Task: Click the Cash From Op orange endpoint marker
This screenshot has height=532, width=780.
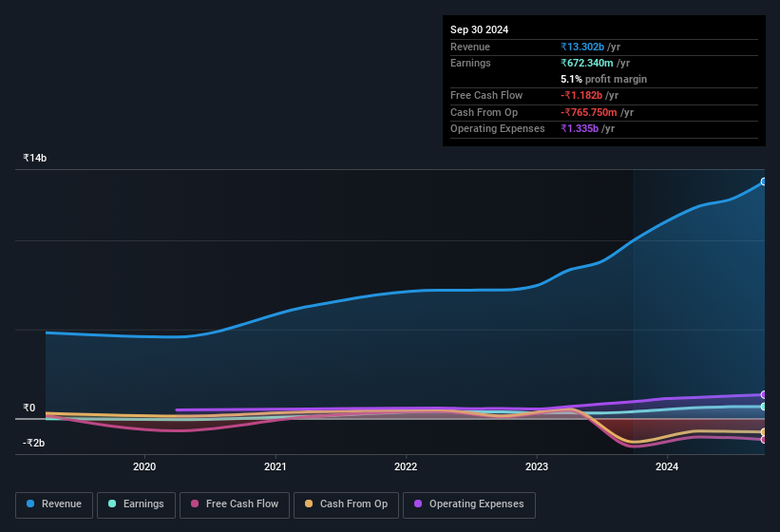Action: coord(764,432)
